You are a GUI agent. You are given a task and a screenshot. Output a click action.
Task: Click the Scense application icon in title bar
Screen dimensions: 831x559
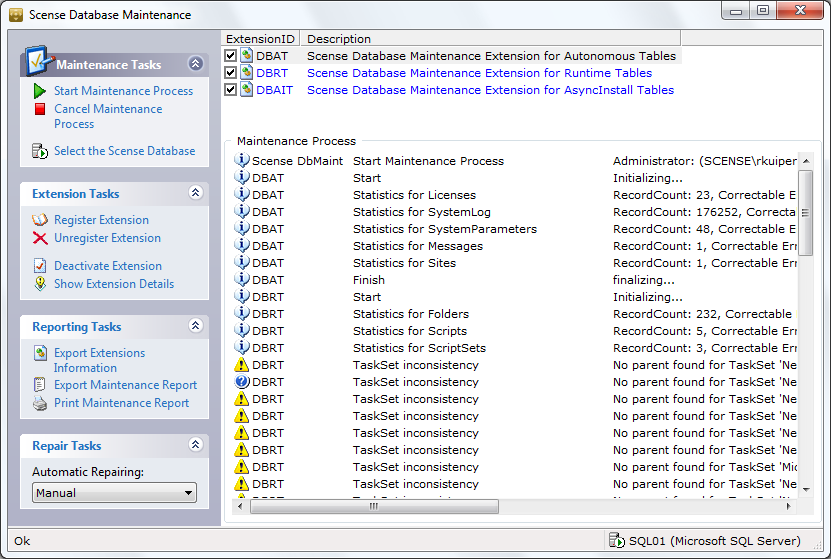tap(16, 15)
